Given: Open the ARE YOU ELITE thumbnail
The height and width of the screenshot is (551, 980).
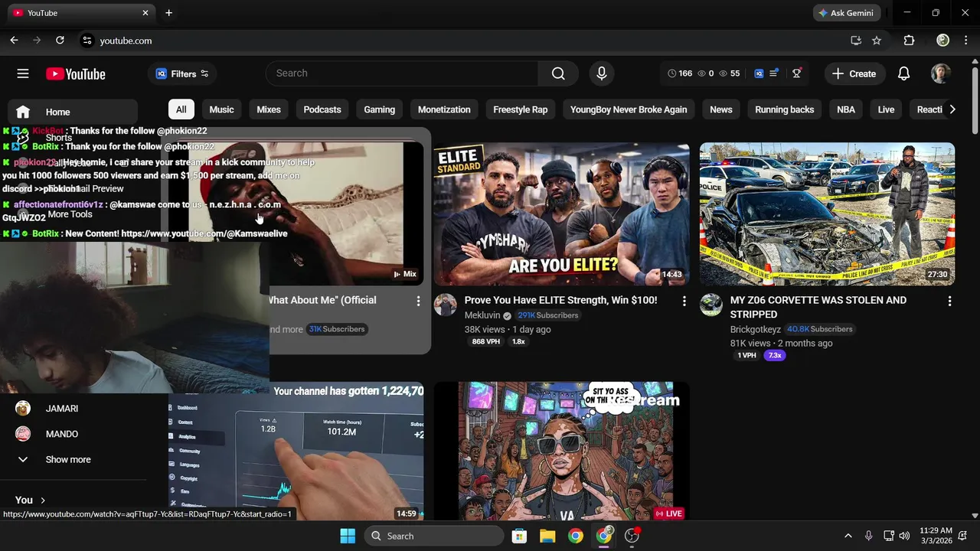Looking at the screenshot, I should pos(561,214).
